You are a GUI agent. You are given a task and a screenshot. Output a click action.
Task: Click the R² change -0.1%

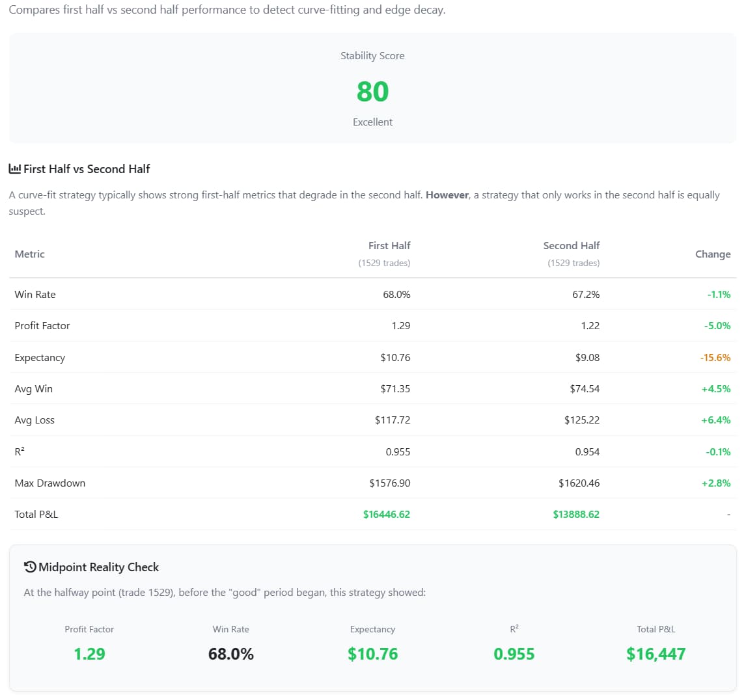tap(718, 451)
